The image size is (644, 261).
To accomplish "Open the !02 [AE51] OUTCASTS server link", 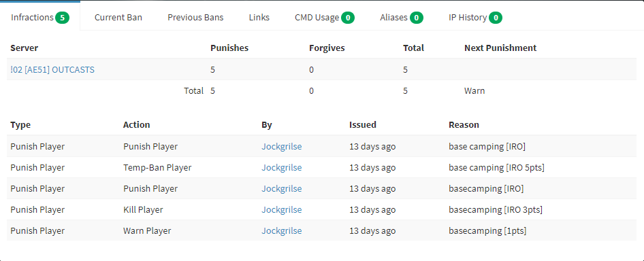I will [52, 70].
